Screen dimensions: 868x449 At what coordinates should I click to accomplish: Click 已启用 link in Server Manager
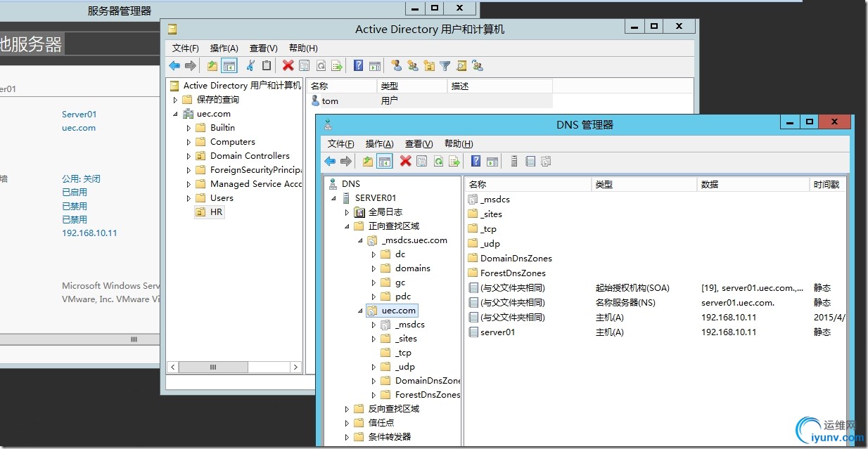tap(75, 193)
